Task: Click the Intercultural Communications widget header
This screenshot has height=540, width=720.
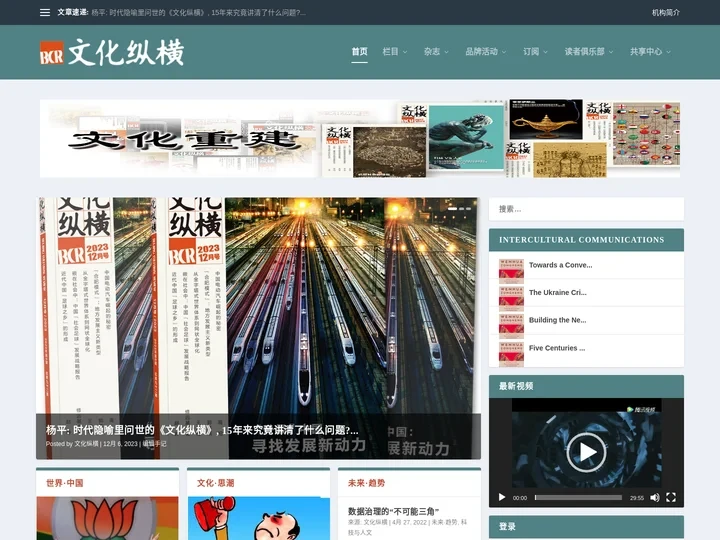Action: click(x=586, y=240)
